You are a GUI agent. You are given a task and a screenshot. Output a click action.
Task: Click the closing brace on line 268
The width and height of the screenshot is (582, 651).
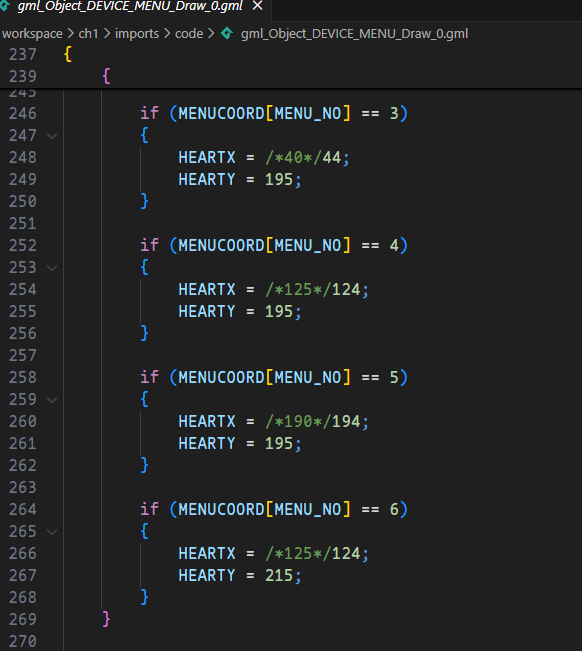[144, 597]
